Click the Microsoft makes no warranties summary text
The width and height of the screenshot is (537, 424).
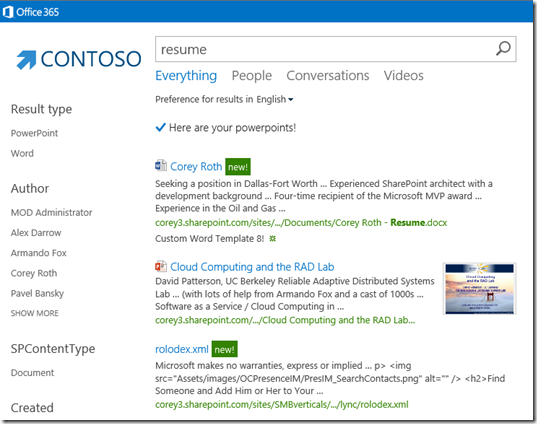330,378
